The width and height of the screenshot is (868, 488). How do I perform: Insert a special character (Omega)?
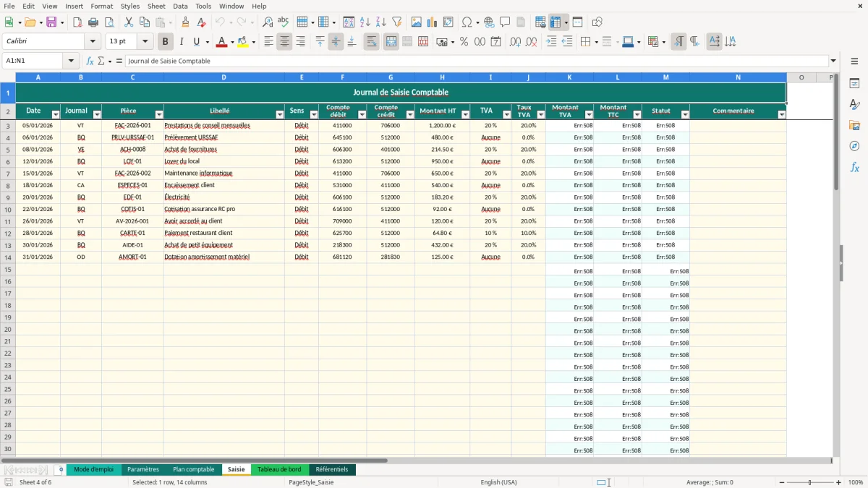pyautogui.click(x=467, y=22)
